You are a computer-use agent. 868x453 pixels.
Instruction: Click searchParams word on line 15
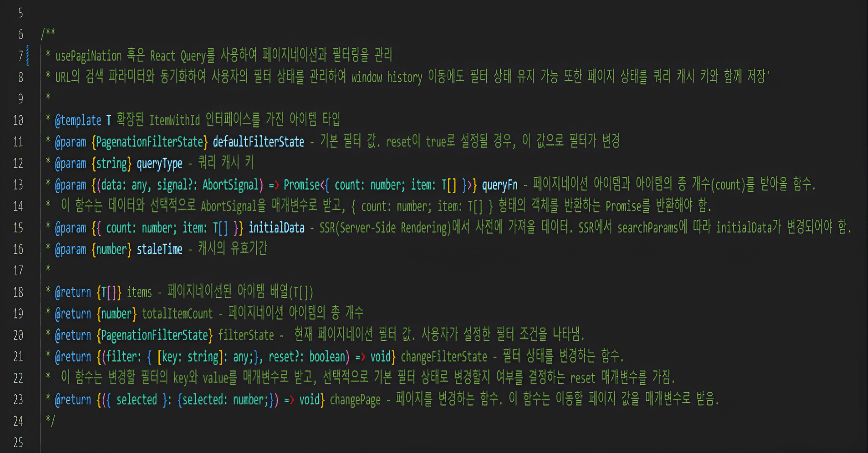point(648,228)
